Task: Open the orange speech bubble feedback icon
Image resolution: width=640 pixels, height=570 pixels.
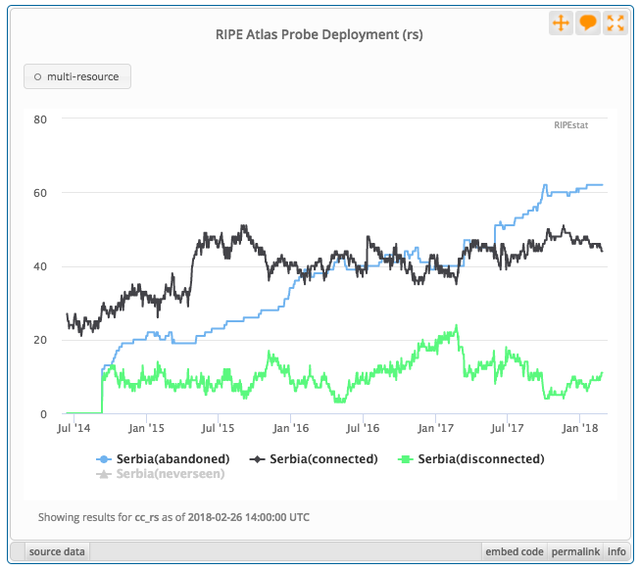Action: (x=588, y=23)
